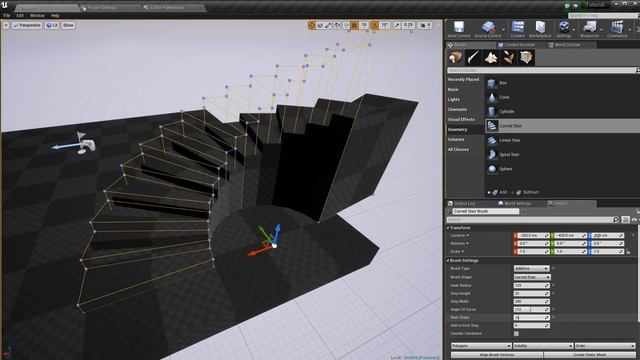
Task: Select the Cone geometry brush
Action: [562, 97]
